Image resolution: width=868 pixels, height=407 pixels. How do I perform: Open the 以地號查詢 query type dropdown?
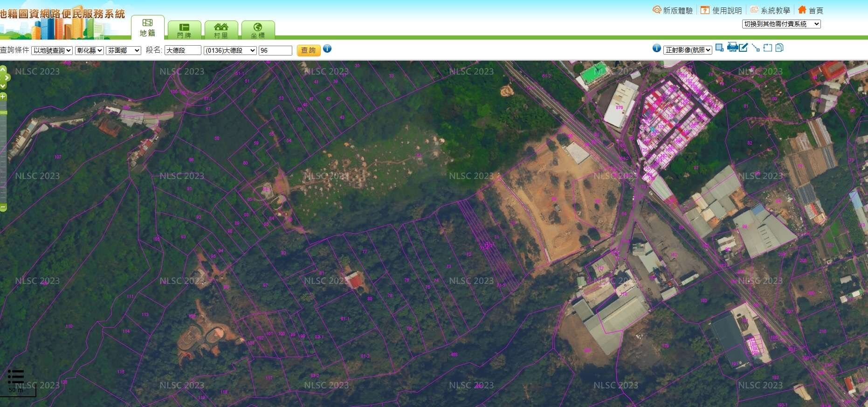coord(52,50)
